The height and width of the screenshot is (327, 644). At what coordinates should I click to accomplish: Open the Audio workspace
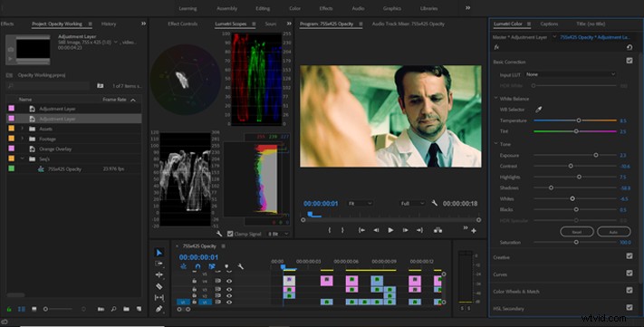pos(358,8)
